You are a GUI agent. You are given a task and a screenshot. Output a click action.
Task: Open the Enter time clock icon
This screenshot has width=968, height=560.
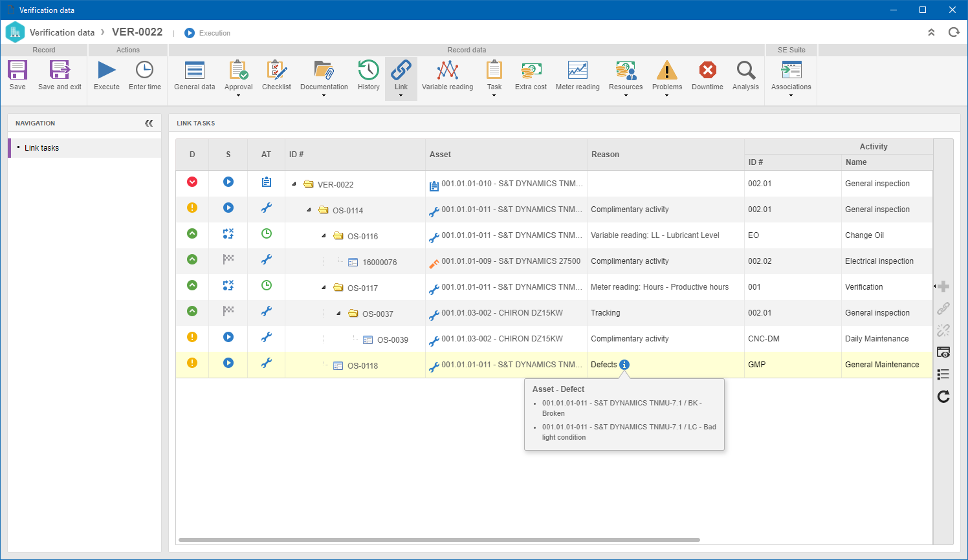click(144, 70)
